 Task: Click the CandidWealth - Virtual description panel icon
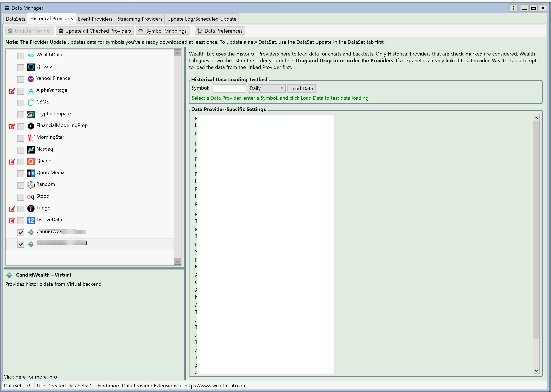[x=9, y=275]
